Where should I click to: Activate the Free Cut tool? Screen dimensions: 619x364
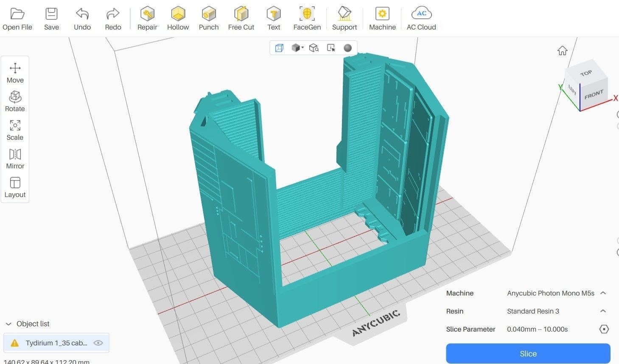point(241,19)
